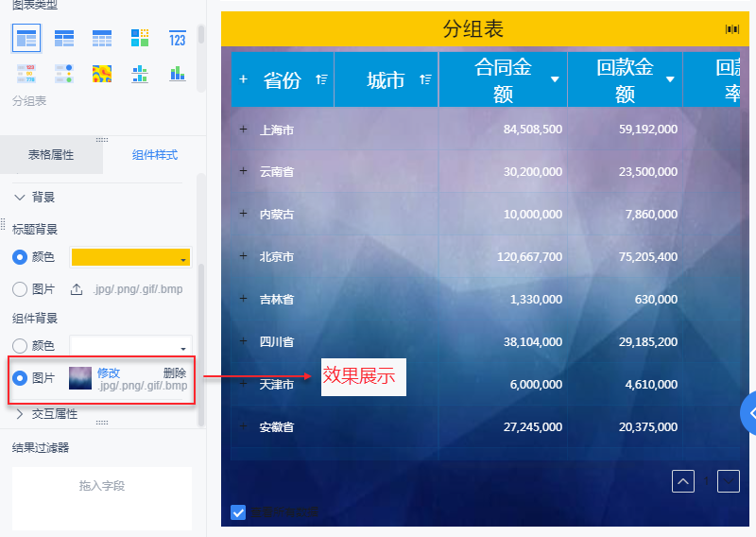Click cell value 84,508,500
The height and width of the screenshot is (537, 756).
click(533, 130)
